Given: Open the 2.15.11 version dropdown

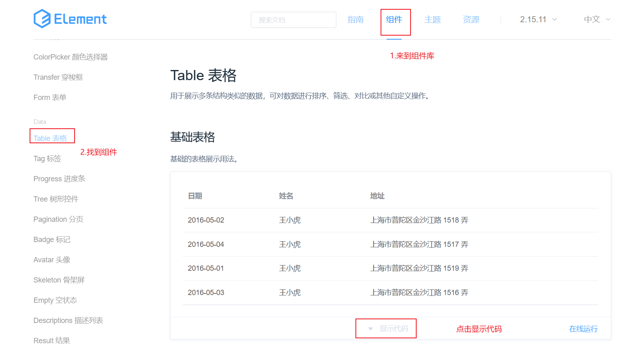Looking at the screenshot, I should coord(538,19).
